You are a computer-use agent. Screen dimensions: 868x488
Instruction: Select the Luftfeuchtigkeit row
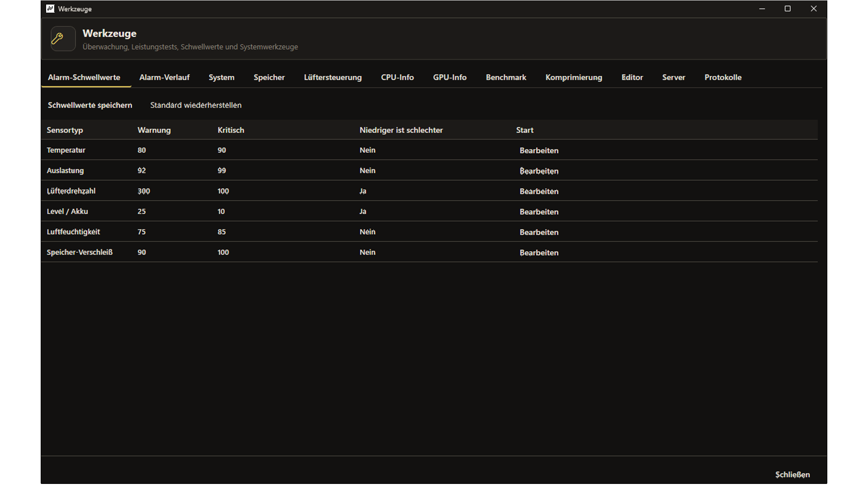click(x=429, y=232)
